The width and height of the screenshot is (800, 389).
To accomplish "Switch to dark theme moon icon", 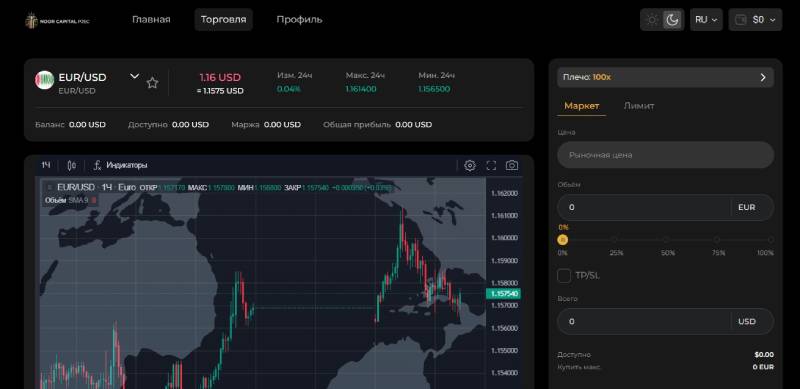I will (x=672, y=20).
